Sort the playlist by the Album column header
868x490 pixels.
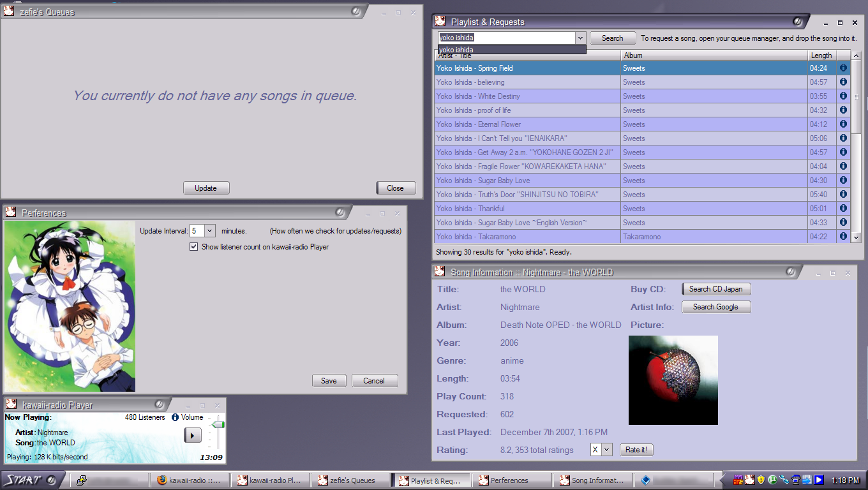714,56
